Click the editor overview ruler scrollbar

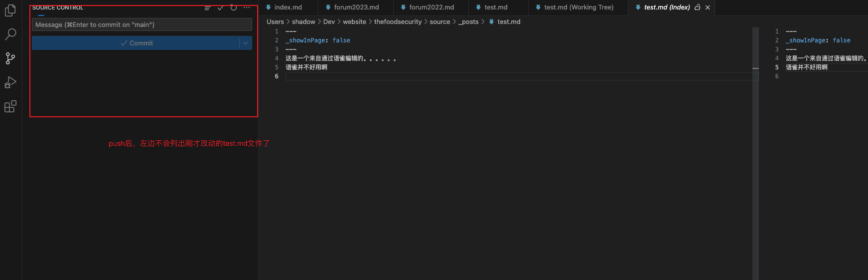point(755,150)
